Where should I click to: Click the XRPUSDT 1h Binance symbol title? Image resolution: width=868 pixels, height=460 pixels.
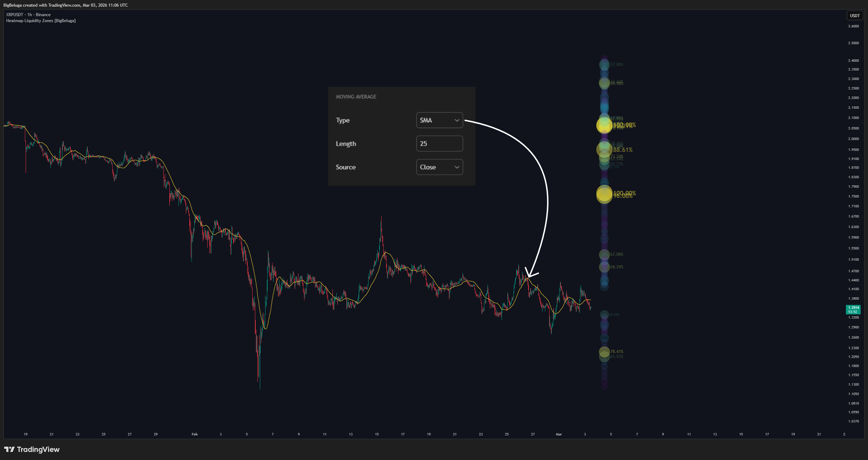tap(28, 15)
